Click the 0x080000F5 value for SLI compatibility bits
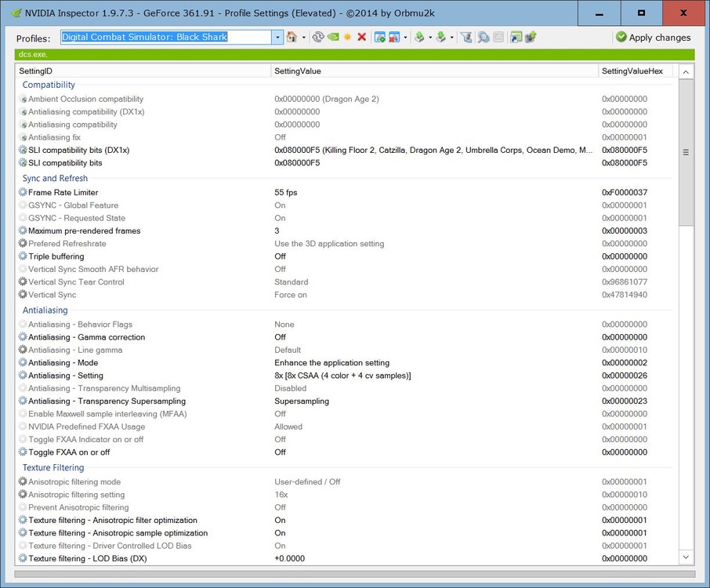710x588 pixels. [297, 162]
